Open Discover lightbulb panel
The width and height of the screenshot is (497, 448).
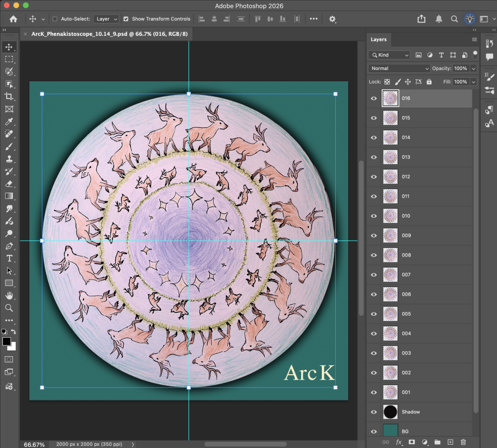[x=470, y=19]
